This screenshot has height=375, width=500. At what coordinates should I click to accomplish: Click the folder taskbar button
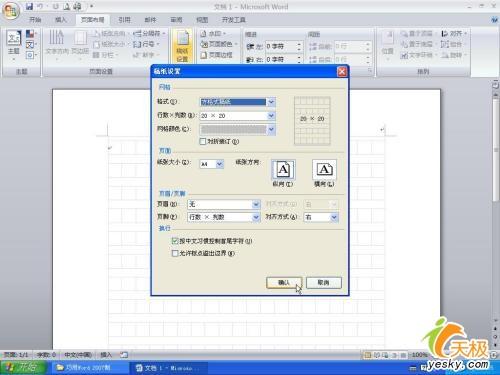point(89,368)
